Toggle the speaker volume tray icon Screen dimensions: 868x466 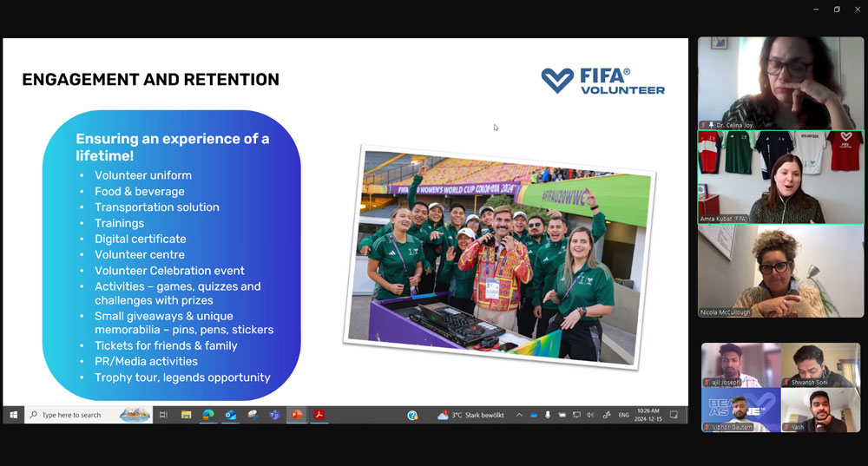coord(590,416)
